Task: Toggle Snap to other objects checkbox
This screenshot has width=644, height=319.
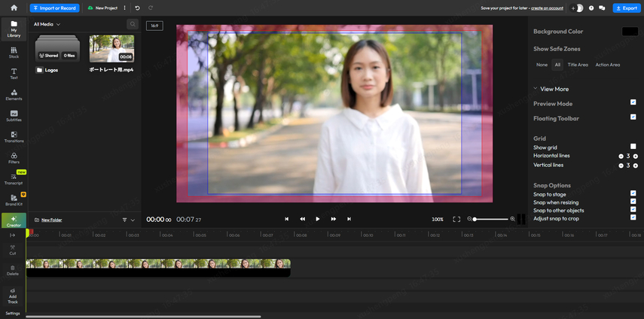Action: 633,209
